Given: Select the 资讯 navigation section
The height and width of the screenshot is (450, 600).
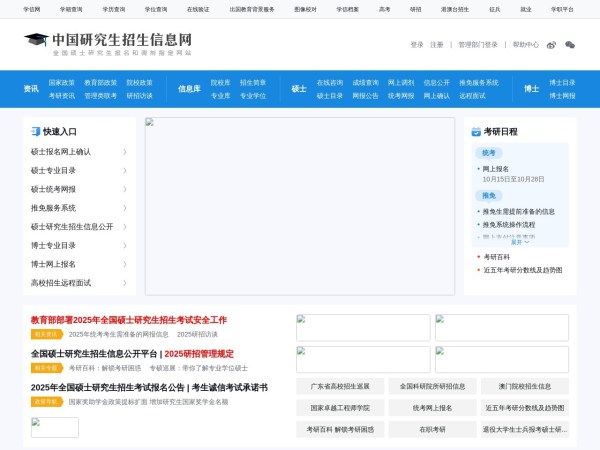Looking at the screenshot, I should point(31,88).
